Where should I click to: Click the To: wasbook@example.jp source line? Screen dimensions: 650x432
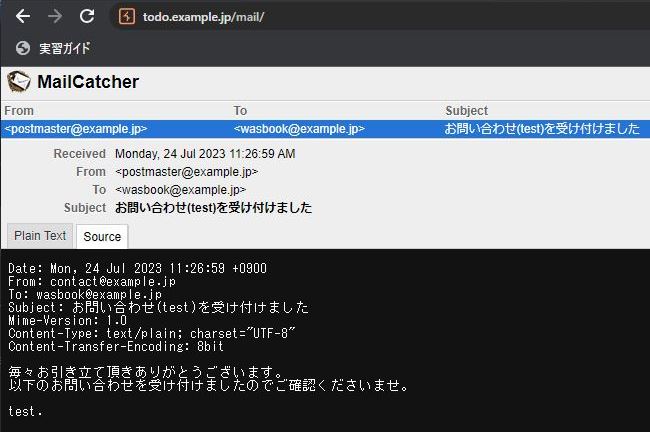click(x=85, y=294)
